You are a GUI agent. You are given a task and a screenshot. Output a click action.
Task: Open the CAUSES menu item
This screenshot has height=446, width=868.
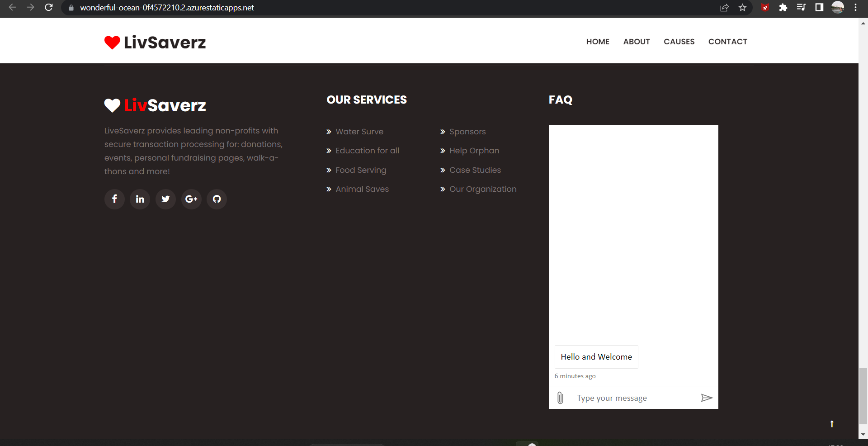pyautogui.click(x=679, y=42)
